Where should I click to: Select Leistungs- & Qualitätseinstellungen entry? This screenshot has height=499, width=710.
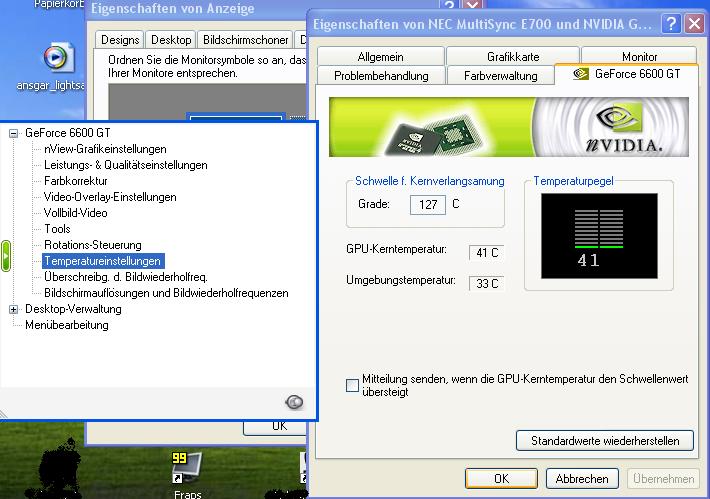coord(125,165)
